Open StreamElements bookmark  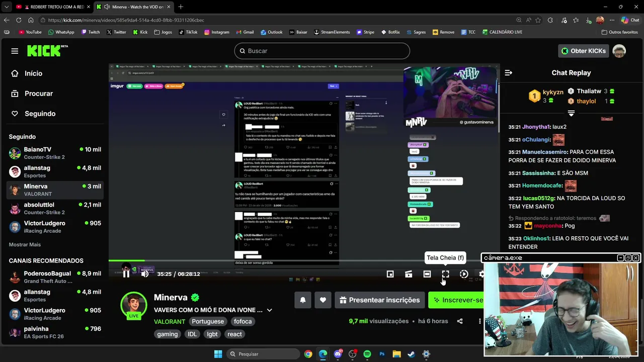[332, 32]
